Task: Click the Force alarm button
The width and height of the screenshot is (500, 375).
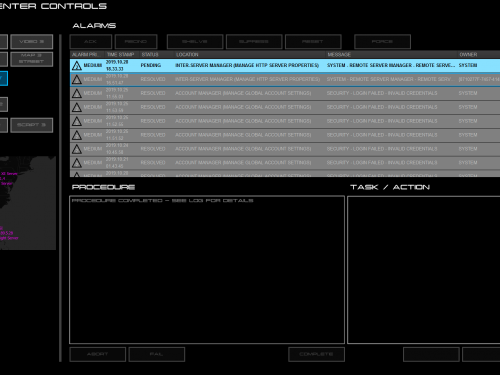Action: (382, 42)
